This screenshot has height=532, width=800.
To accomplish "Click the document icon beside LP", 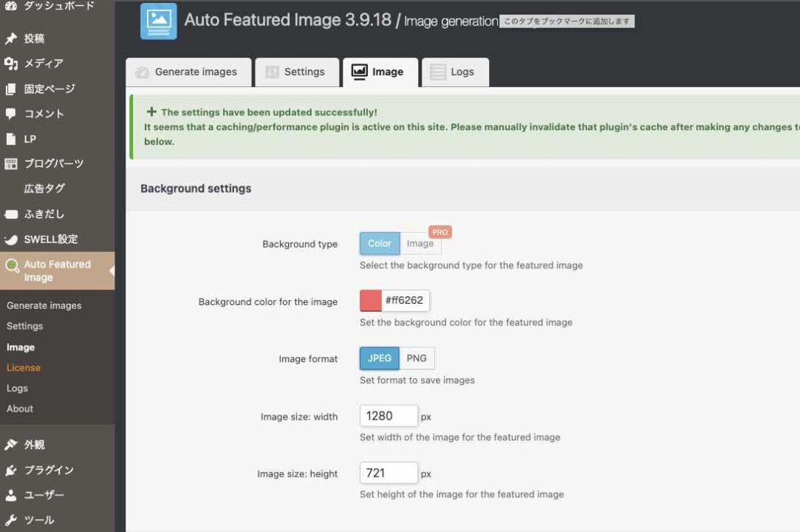I will [x=11, y=139].
